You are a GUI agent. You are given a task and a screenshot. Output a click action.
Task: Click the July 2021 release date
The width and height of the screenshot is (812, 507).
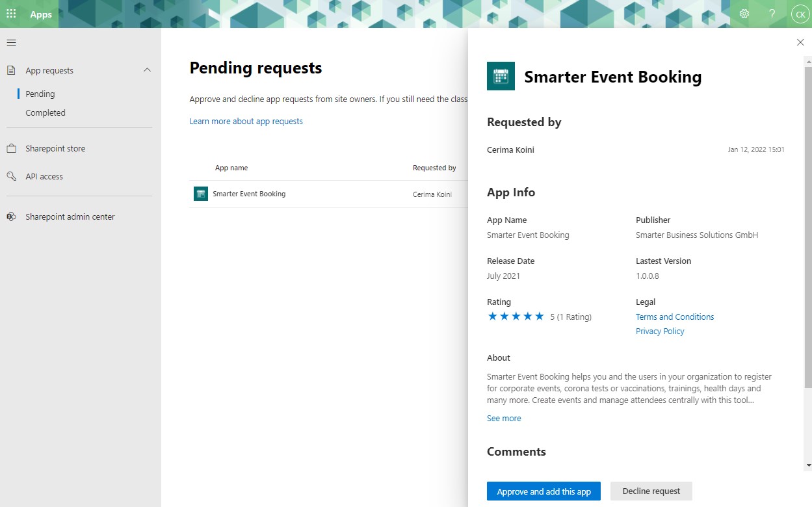point(503,276)
